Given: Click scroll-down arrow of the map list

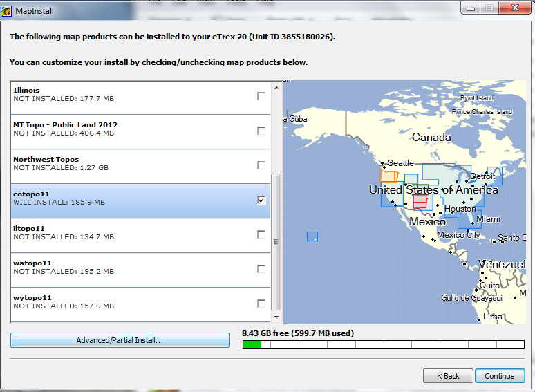Looking at the screenshot, I should (276, 317).
